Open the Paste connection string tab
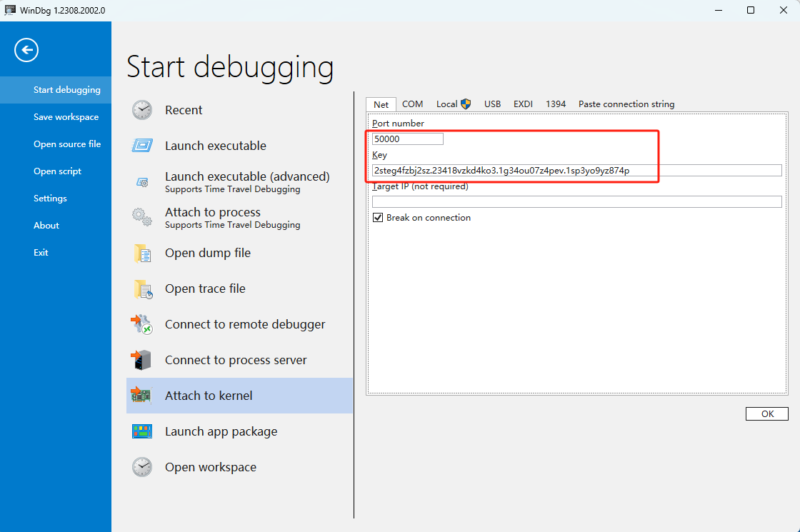Viewport: 800px width, 532px height. point(626,104)
